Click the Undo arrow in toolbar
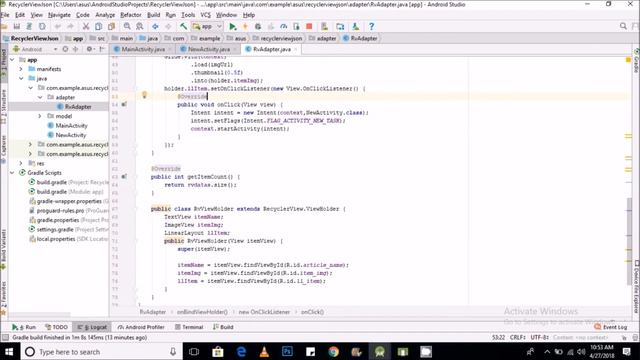640x360 pixels. tap(58, 26)
